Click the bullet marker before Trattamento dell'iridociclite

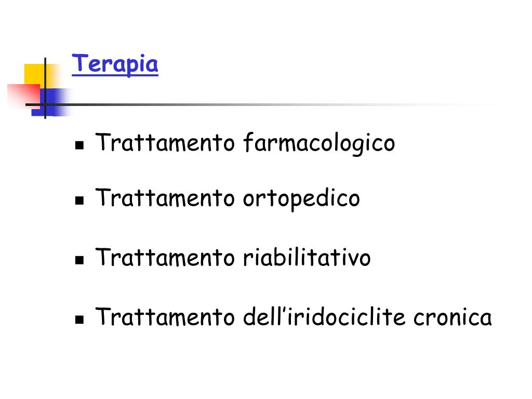79,320
